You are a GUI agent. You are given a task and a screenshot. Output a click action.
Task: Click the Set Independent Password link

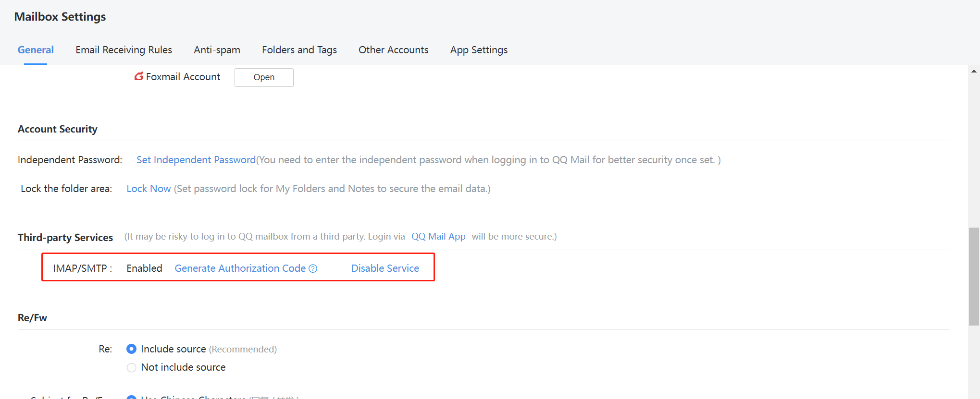click(x=196, y=160)
